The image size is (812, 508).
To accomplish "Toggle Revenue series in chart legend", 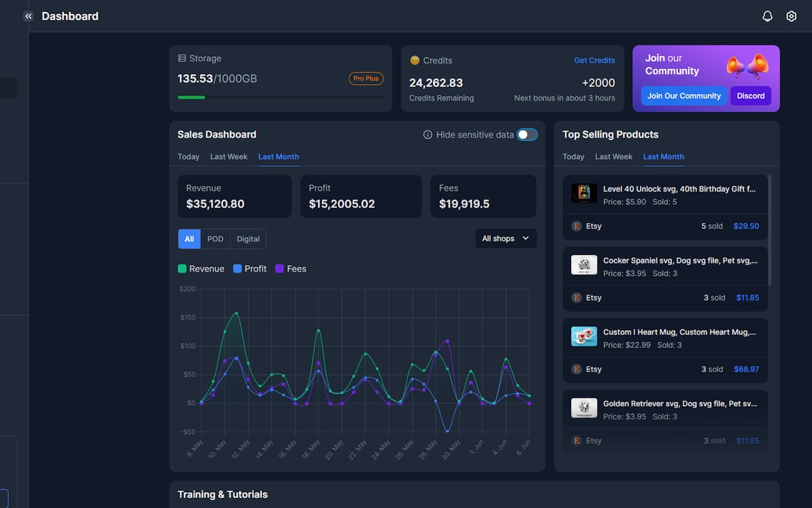I will 201,269.
